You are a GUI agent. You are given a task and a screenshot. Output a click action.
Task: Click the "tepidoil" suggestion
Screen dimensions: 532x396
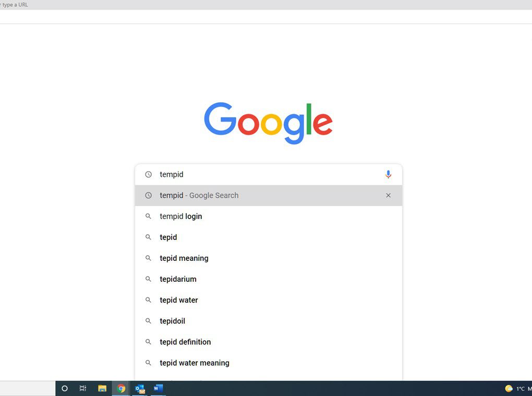coord(173,321)
